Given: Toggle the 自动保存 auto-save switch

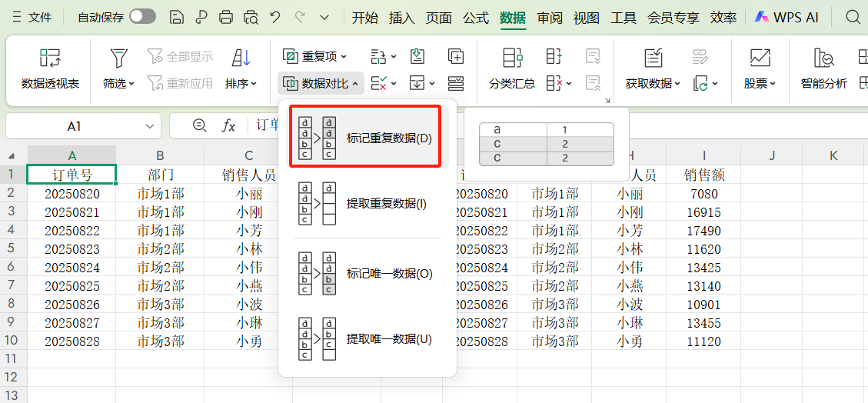Looking at the screenshot, I should point(143,17).
